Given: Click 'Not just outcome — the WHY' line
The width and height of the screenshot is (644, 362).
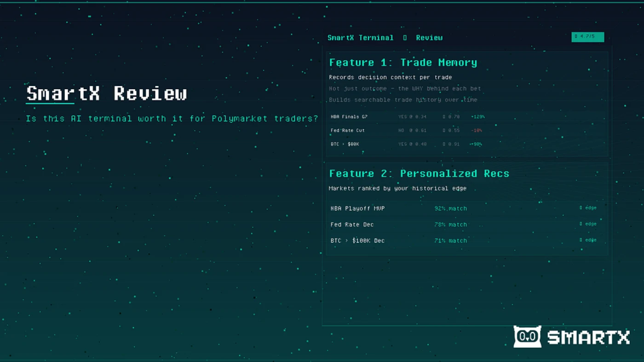Looking at the screenshot, I should (x=405, y=88).
